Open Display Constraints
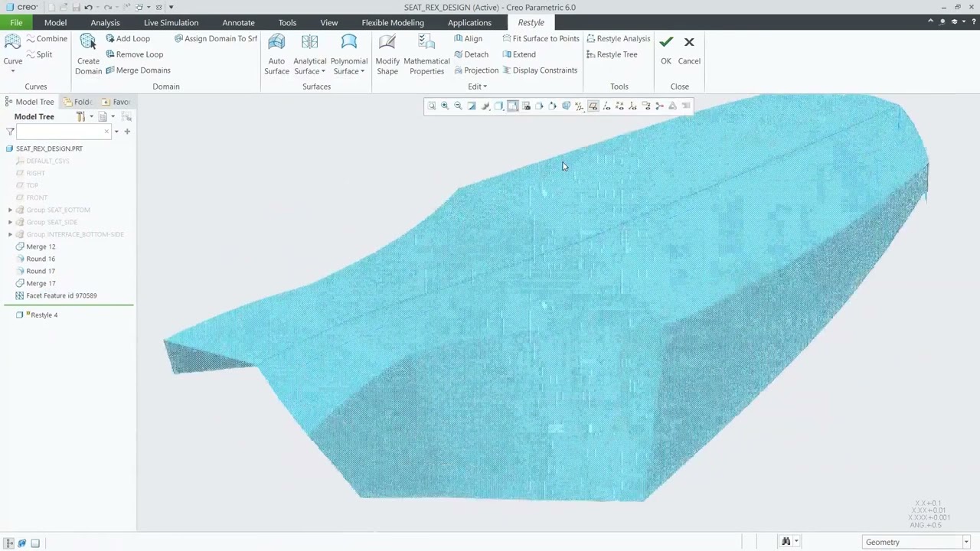 click(540, 70)
